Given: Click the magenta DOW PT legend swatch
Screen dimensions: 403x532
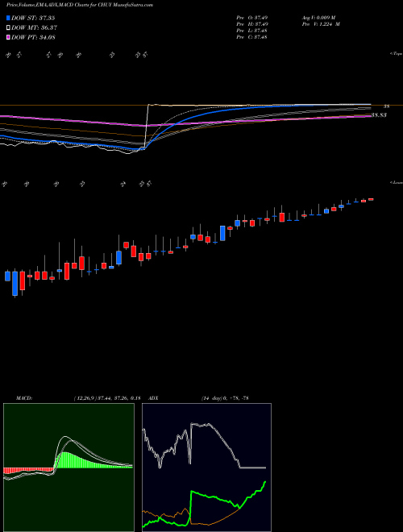Looking at the screenshot, I should point(8,37).
